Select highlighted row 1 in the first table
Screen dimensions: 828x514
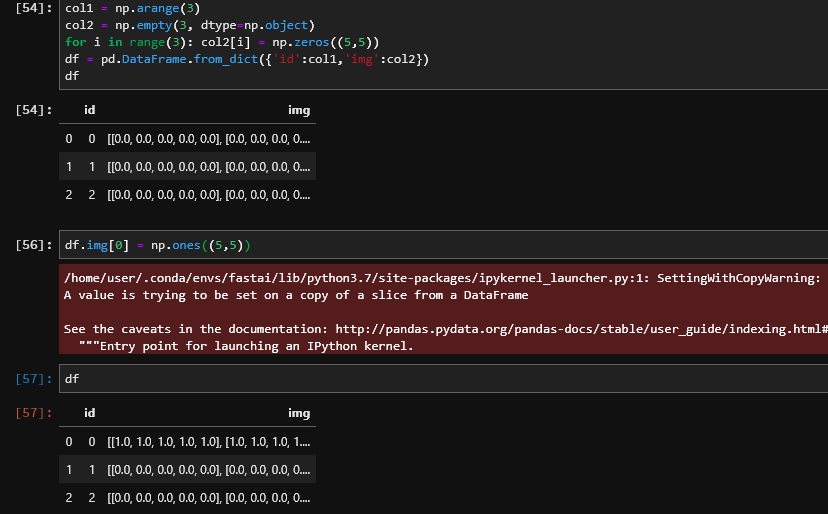click(188, 166)
